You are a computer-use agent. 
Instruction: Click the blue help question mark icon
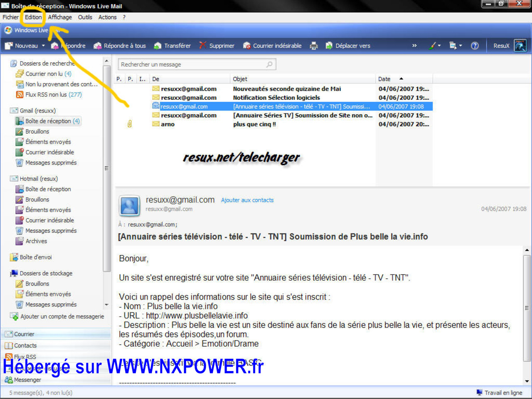click(475, 46)
